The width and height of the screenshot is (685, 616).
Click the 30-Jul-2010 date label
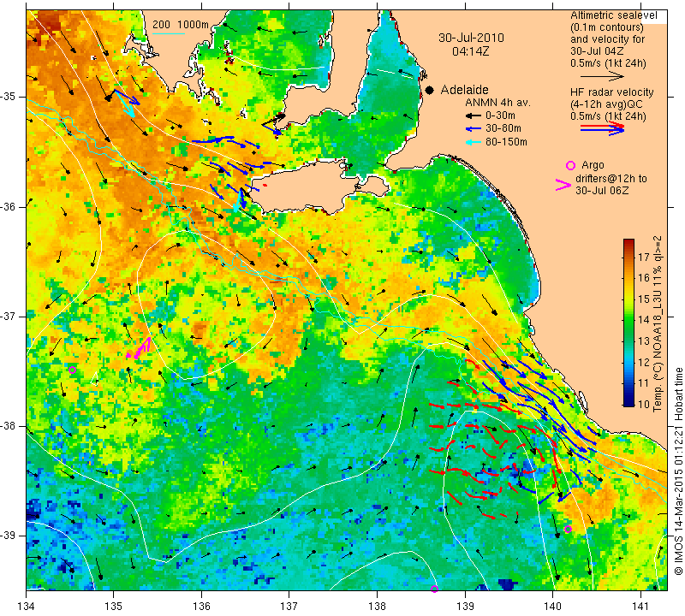472,38
